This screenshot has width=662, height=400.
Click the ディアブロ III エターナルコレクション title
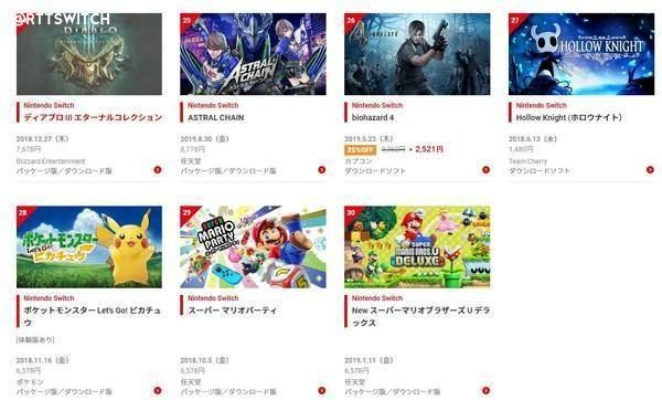tap(92, 118)
